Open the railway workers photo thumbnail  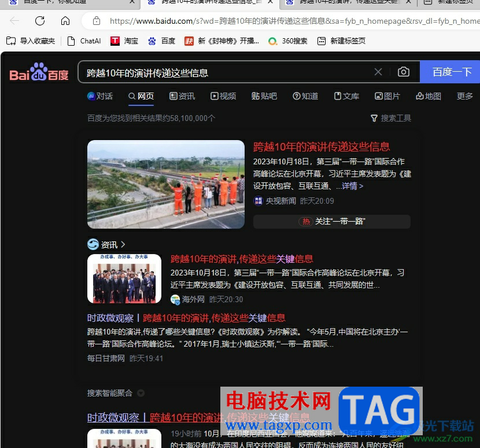(x=166, y=184)
